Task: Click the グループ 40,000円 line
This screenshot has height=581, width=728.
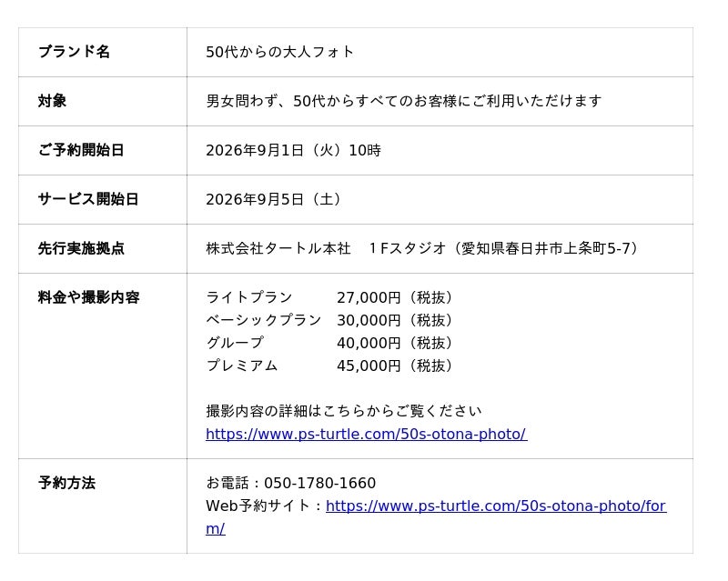Action: pos(330,343)
